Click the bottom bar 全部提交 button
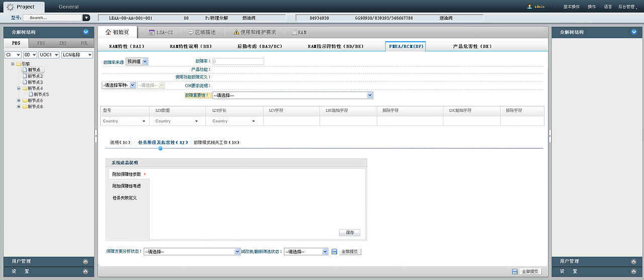Screen dimensions: 644x280 click(530, 271)
